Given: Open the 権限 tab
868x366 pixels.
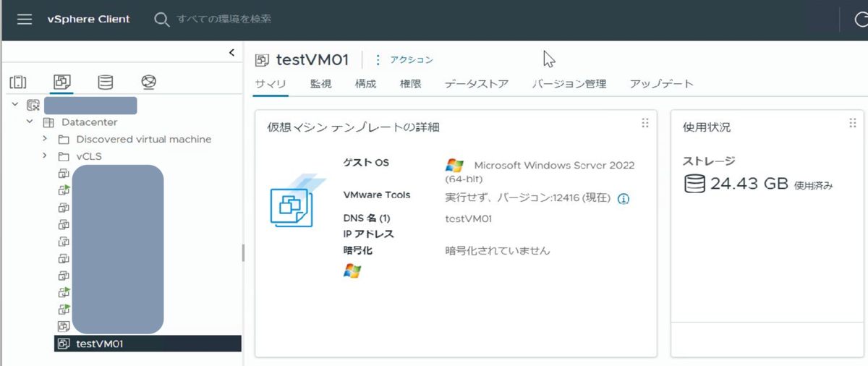Looking at the screenshot, I should coord(411,84).
